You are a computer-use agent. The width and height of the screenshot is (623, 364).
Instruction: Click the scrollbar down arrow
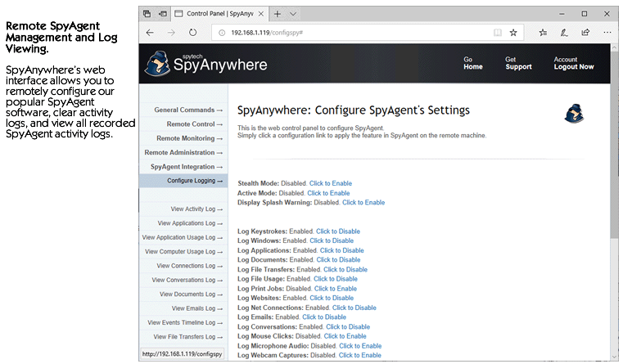click(x=615, y=357)
